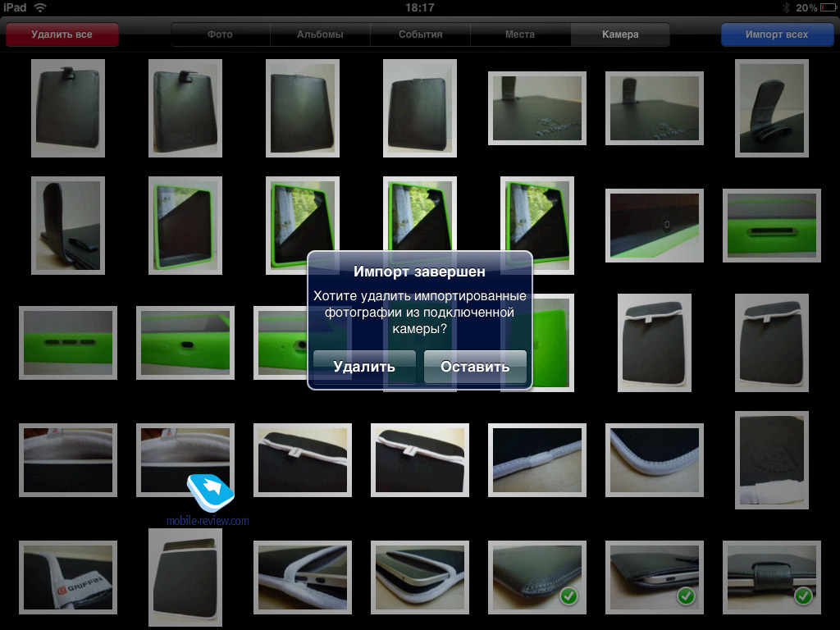Select the Места tab
Viewport: 840px width, 630px height.
point(520,34)
